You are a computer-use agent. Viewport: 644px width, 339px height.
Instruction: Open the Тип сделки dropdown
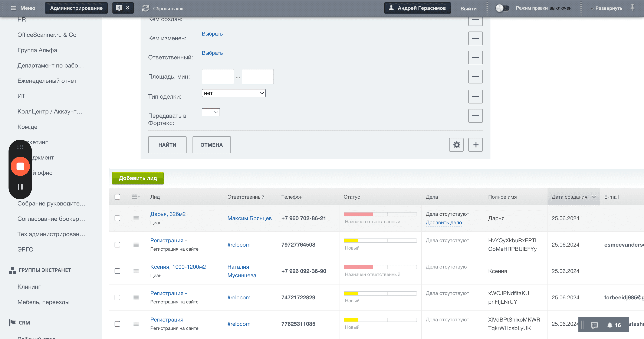[x=234, y=93]
